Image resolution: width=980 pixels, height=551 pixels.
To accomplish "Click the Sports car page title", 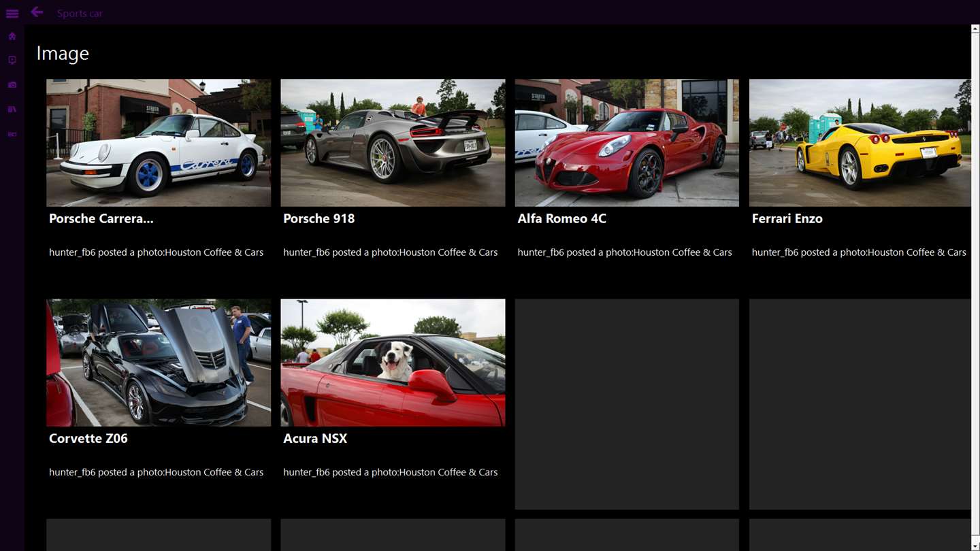I will [80, 14].
